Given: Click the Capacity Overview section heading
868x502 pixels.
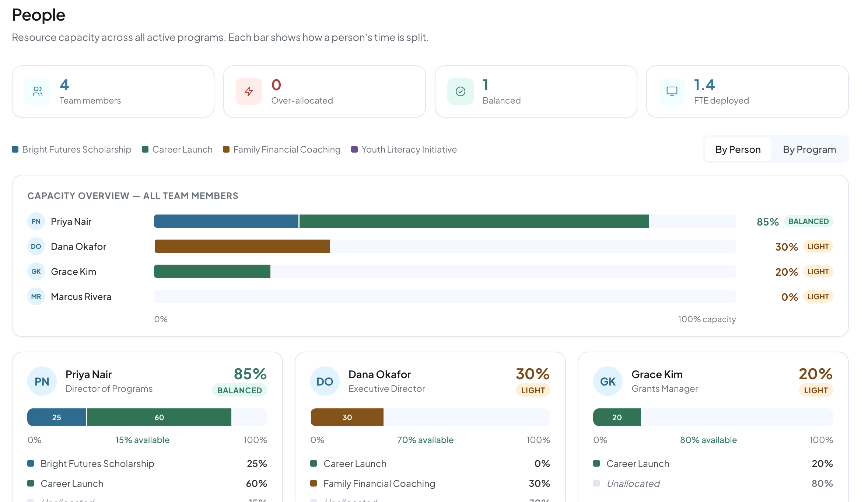Looking at the screenshot, I should click(x=133, y=196).
